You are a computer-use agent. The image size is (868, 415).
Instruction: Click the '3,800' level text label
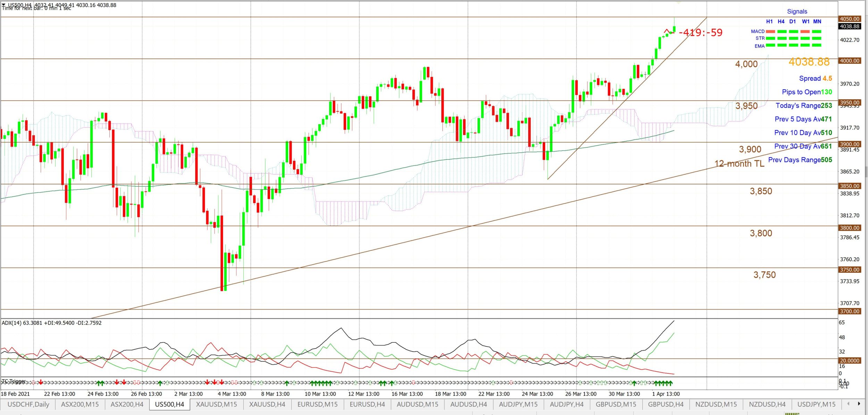[761, 233]
